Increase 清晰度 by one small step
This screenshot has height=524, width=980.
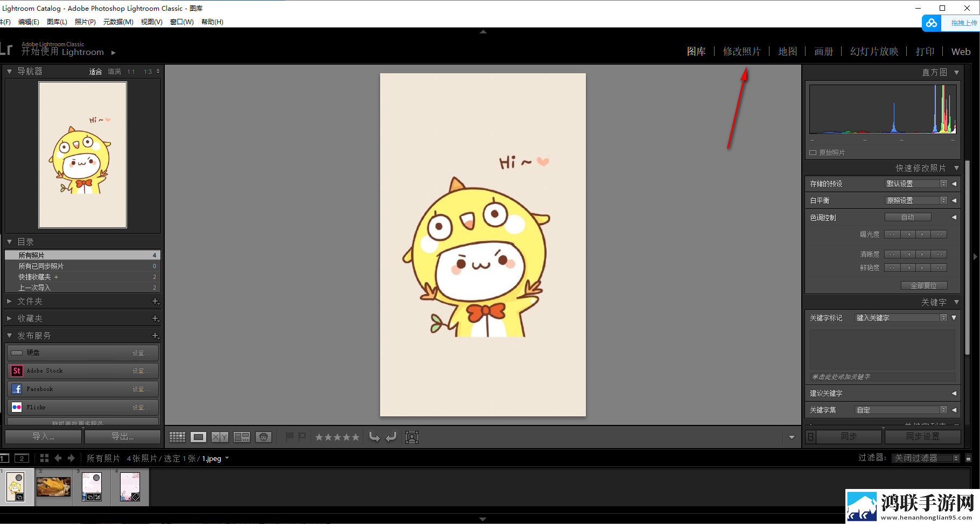[x=923, y=254]
